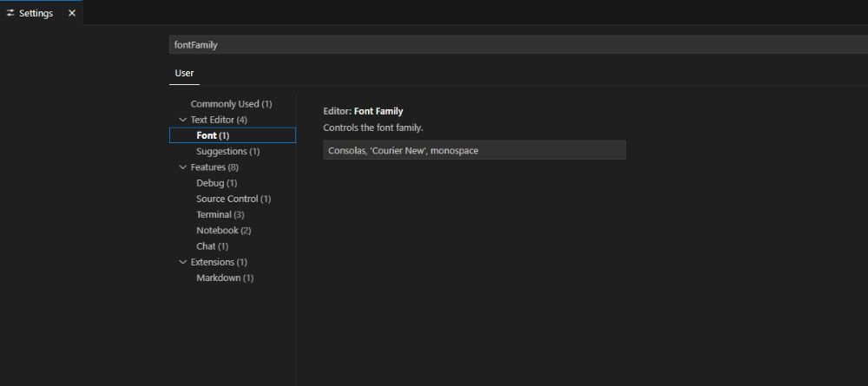The width and height of the screenshot is (868, 386).
Task: Click the Settings tab icon
Action: 10,13
